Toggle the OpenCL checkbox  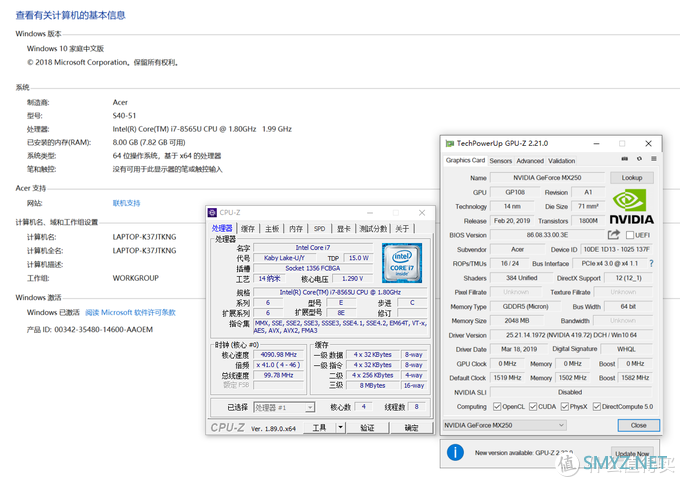pyautogui.click(x=497, y=407)
